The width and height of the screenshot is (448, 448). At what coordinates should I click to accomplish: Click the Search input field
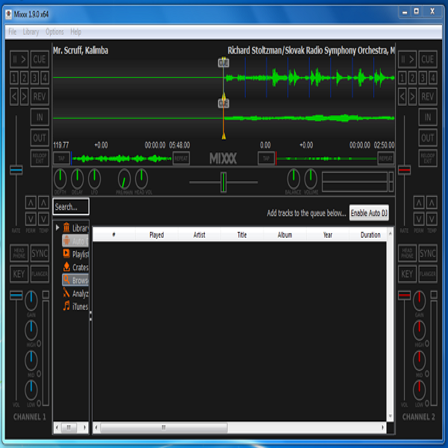tap(71, 207)
